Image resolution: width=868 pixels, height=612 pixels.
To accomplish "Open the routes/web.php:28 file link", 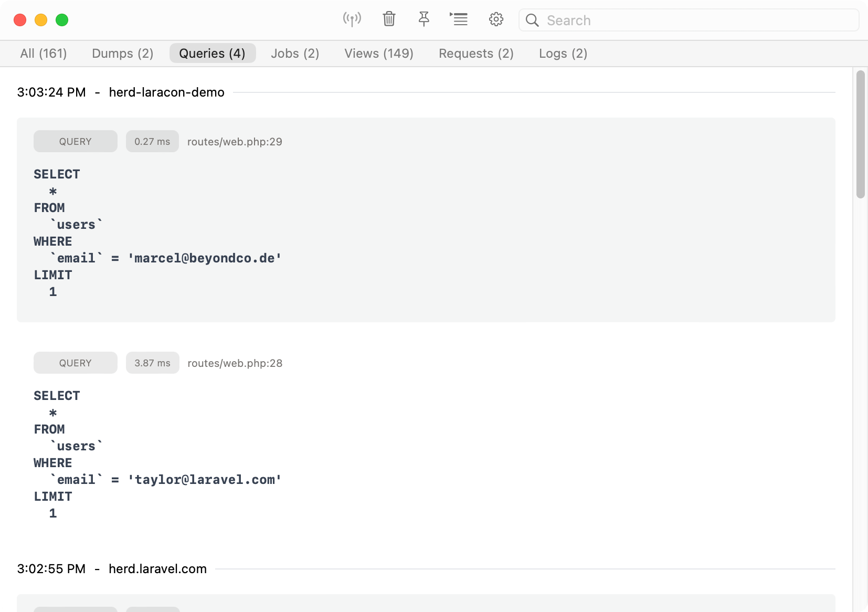I will [235, 363].
